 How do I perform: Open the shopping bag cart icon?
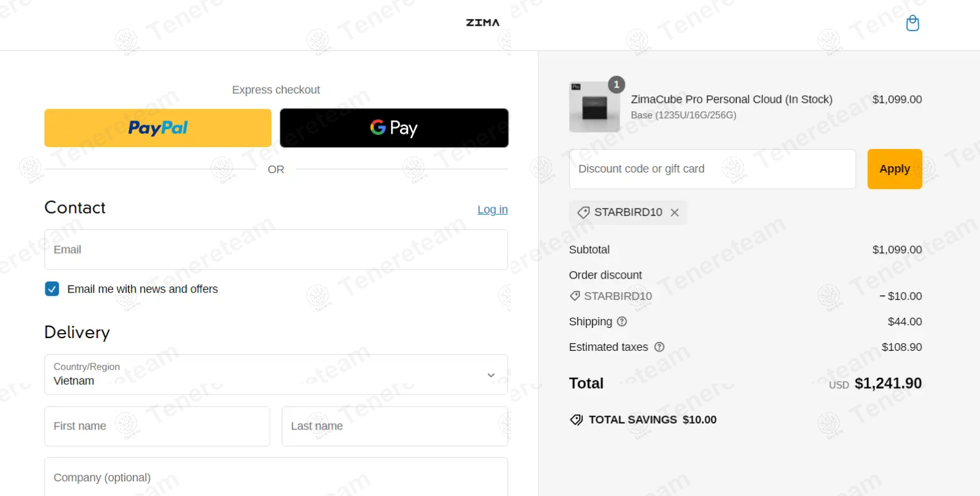pyautogui.click(x=913, y=24)
